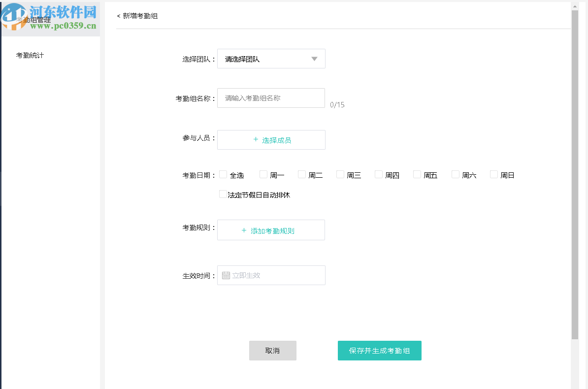Open the 请选择团队 combo box
Image resolution: width=588 pixels, height=389 pixels.
tap(271, 59)
